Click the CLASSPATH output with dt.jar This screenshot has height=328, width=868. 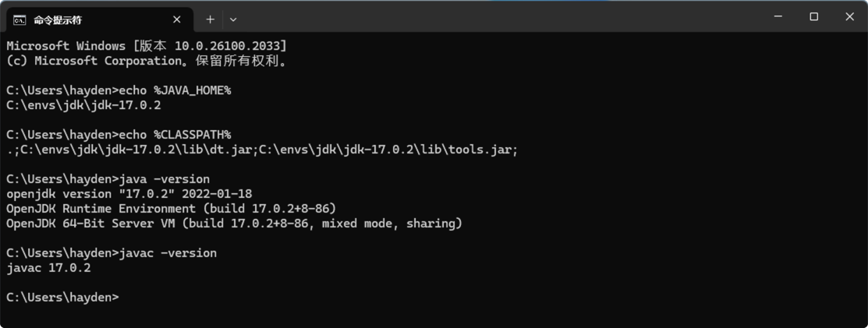(262, 150)
